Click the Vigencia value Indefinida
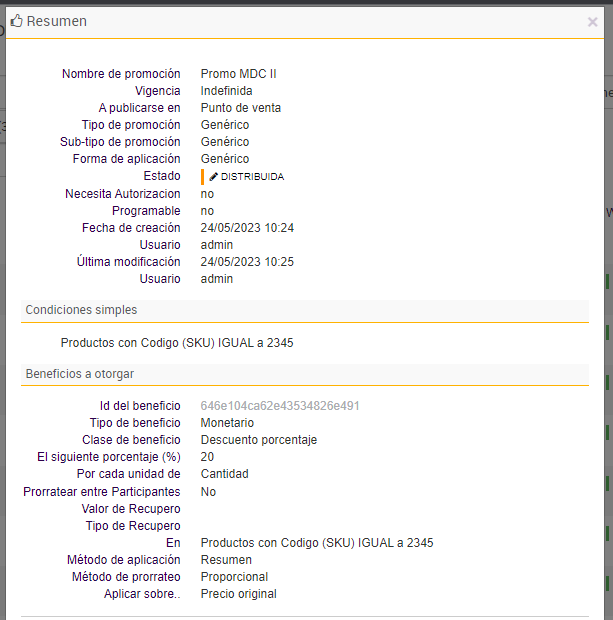Screen dimensions: 613x620 [226, 91]
